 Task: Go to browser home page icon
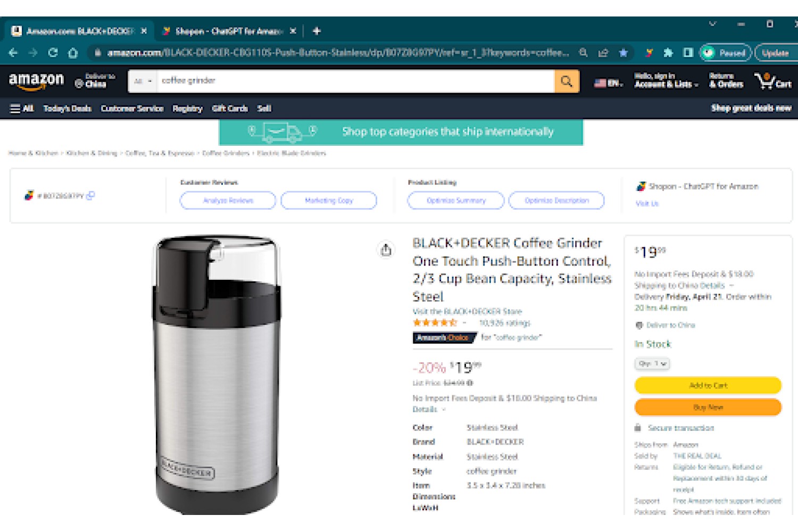[x=73, y=53]
